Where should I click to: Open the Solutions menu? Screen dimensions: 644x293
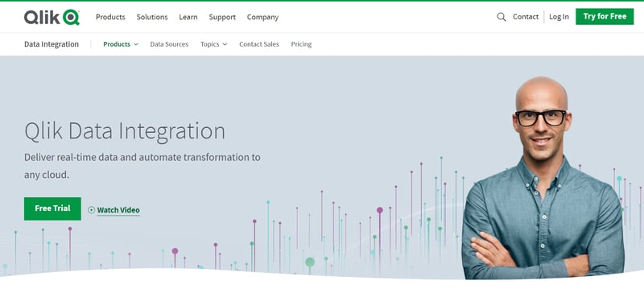coord(152,17)
